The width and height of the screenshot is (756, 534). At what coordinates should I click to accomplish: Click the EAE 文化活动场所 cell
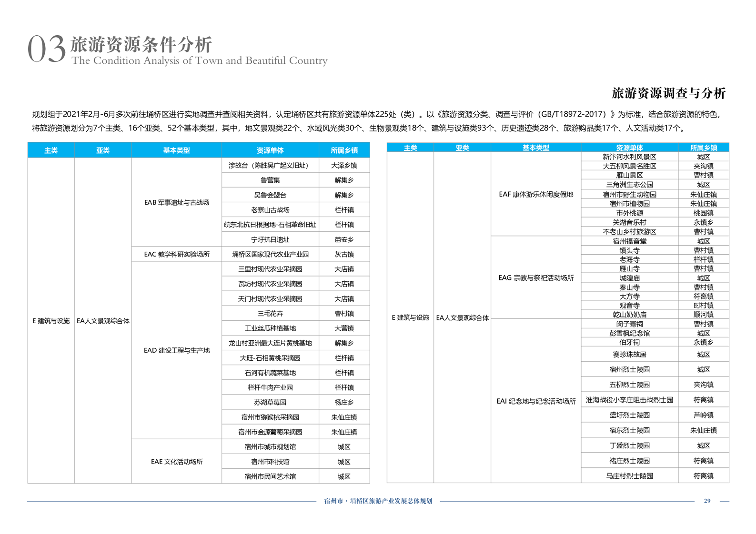tap(176, 462)
